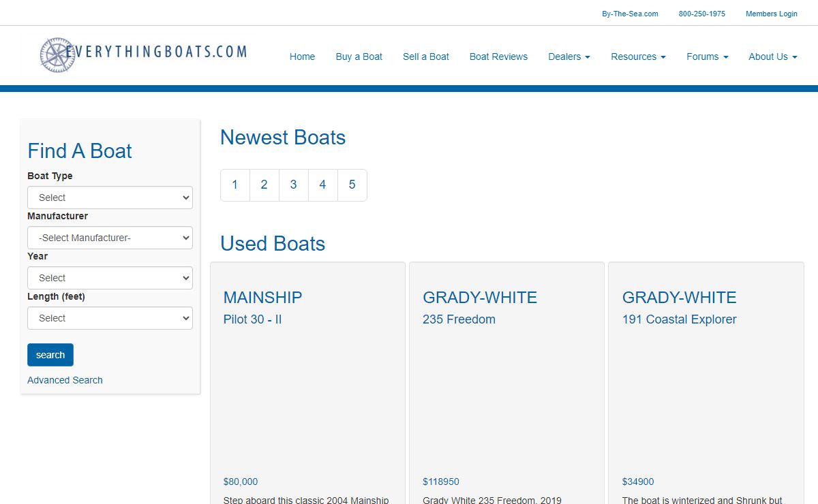The image size is (818, 504).
Task: Go to Newest Boats page 3
Action: [x=294, y=185]
